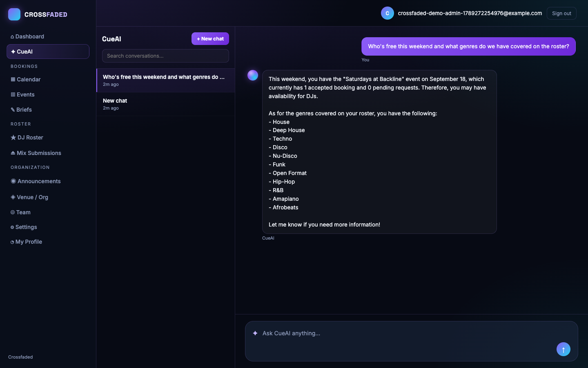Click the Announcements circle icon
The width and height of the screenshot is (588, 368).
(13, 181)
